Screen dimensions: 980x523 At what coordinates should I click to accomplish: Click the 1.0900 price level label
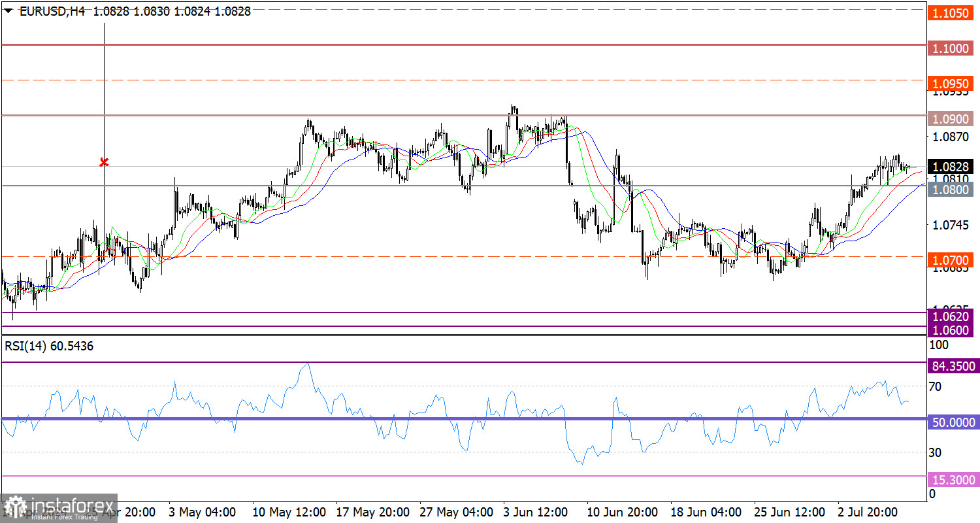click(x=951, y=119)
